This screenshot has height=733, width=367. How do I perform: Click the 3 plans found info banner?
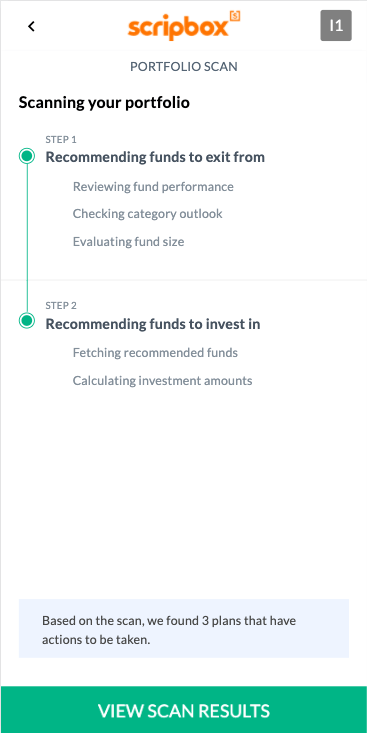point(184,628)
